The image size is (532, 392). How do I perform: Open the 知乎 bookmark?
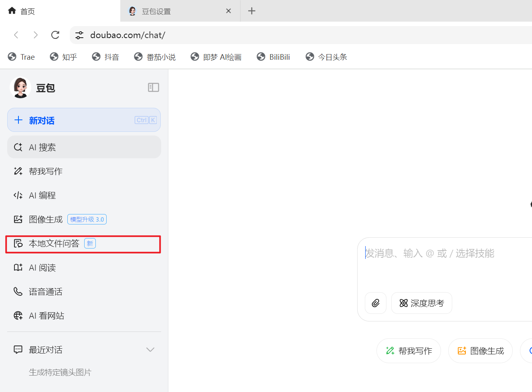pyautogui.click(x=63, y=57)
